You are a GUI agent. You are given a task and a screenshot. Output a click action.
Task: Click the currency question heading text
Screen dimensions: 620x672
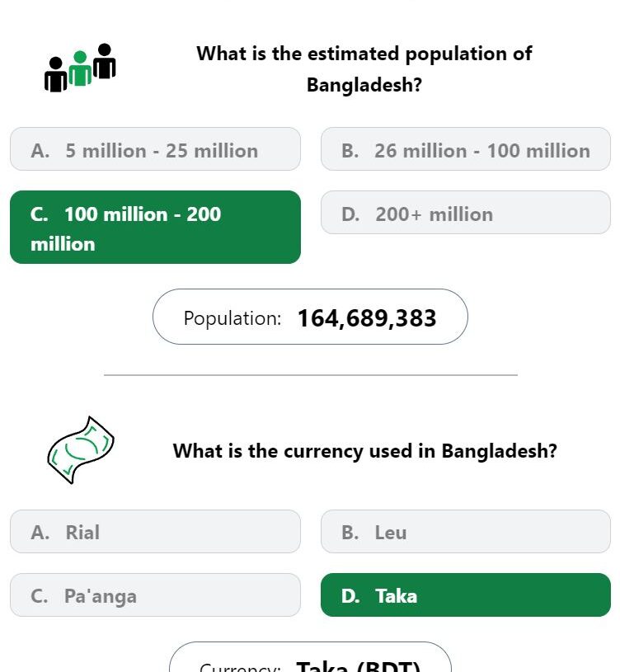(x=364, y=451)
